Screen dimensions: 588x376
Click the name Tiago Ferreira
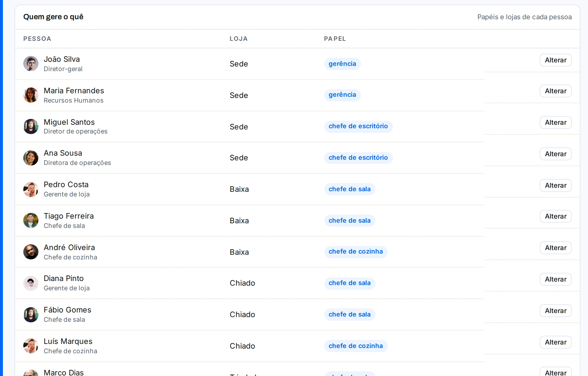coord(69,216)
